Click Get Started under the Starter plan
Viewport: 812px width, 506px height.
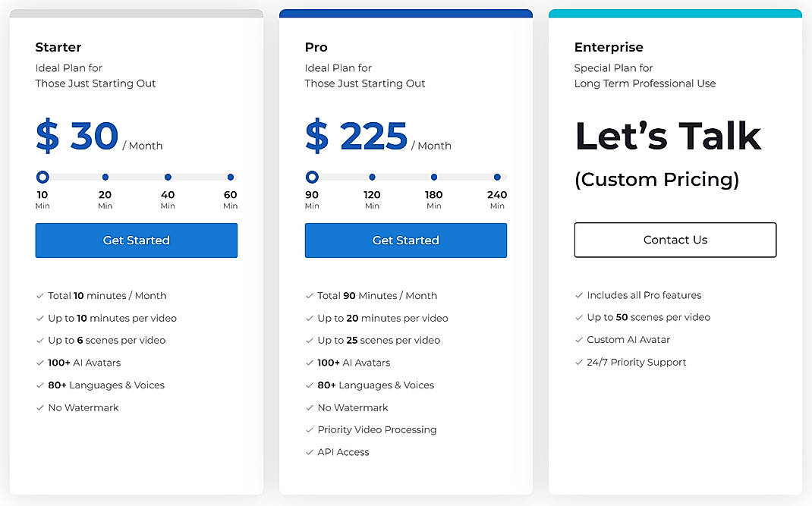click(136, 240)
